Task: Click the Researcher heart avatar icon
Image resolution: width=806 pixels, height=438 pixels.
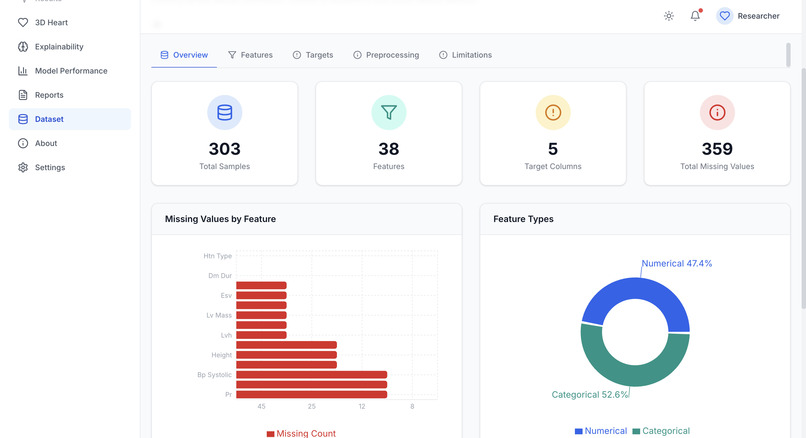Action: point(725,16)
